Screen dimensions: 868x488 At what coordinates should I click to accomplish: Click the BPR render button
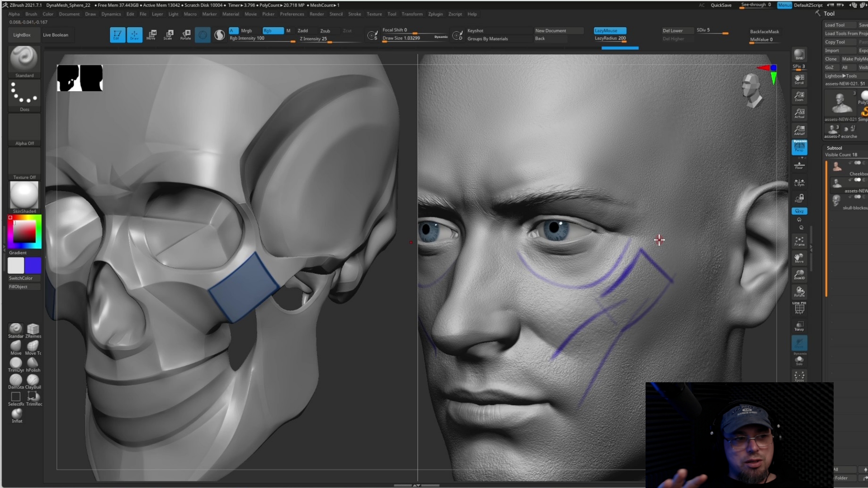point(799,55)
